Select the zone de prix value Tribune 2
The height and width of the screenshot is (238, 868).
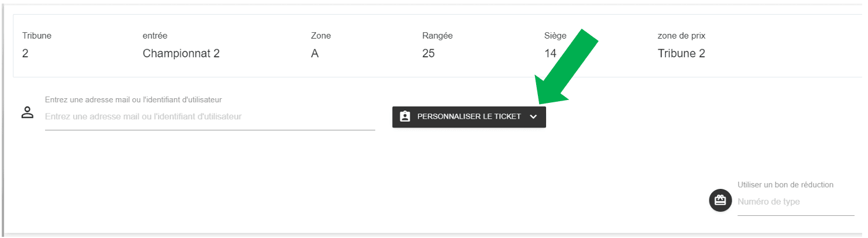pyautogui.click(x=681, y=54)
